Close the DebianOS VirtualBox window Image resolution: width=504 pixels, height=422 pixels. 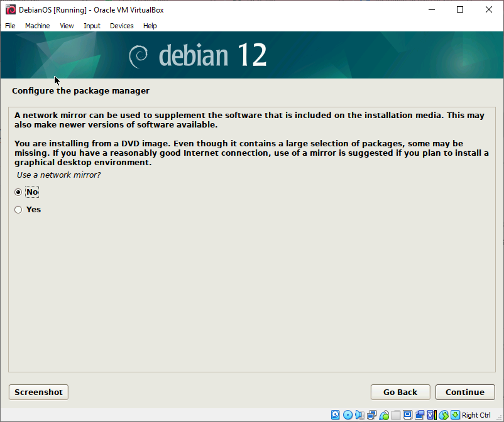(x=488, y=9)
